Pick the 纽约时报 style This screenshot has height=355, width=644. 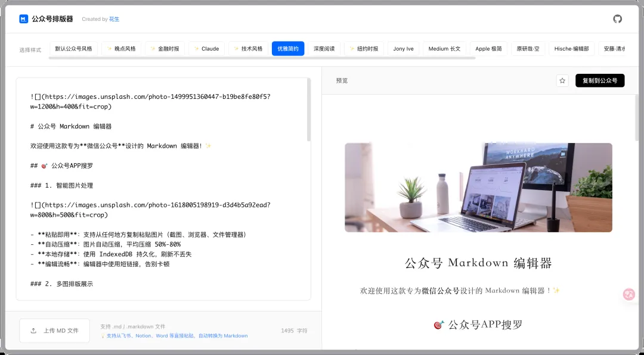coord(364,49)
